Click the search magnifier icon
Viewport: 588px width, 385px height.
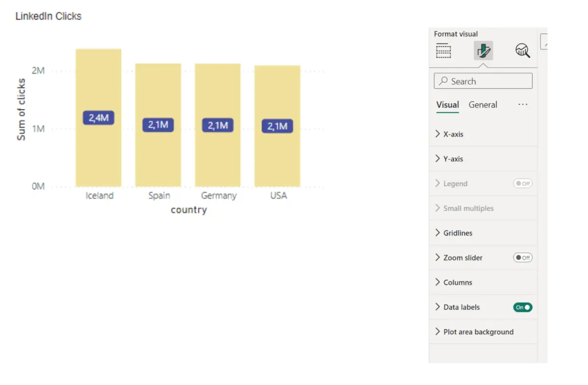coord(443,81)
